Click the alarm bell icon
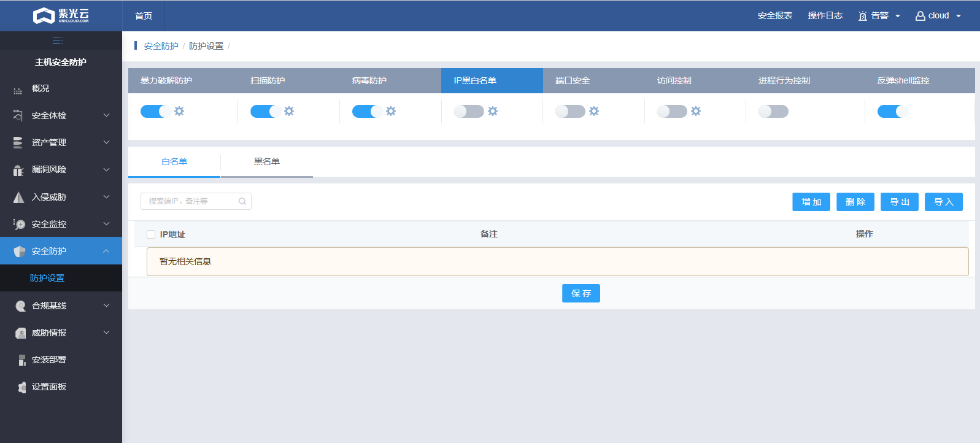The image size is (980, 443). coord(863,16)
